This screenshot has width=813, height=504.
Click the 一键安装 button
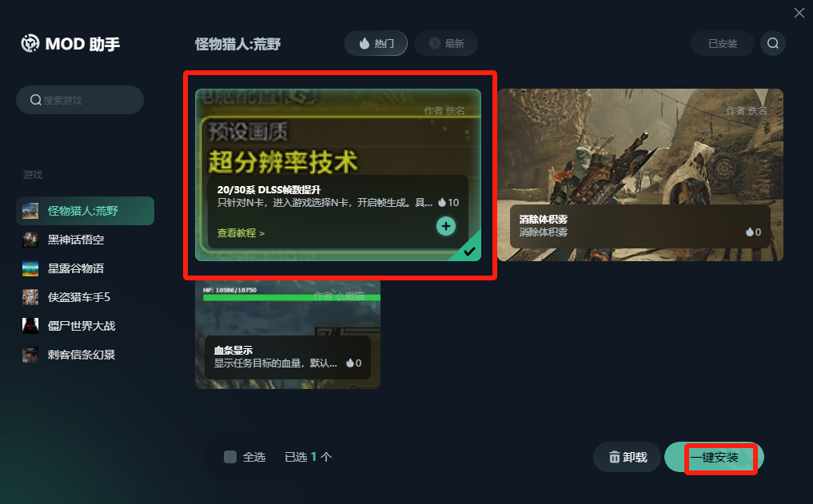coord(714,458)
